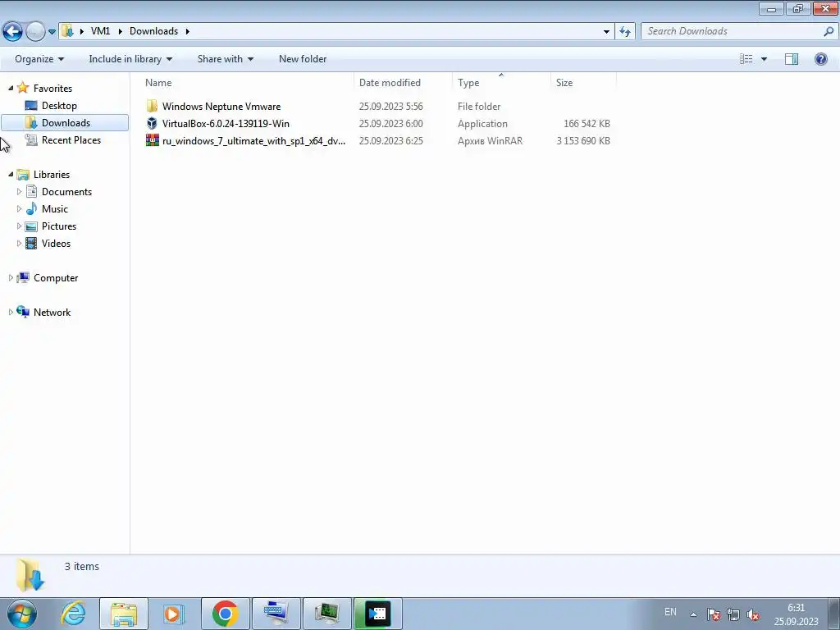This screenshot has height=630, width=840.
Task: Select Windows Neptune Vmware folder icon
Action: [152, 106]
